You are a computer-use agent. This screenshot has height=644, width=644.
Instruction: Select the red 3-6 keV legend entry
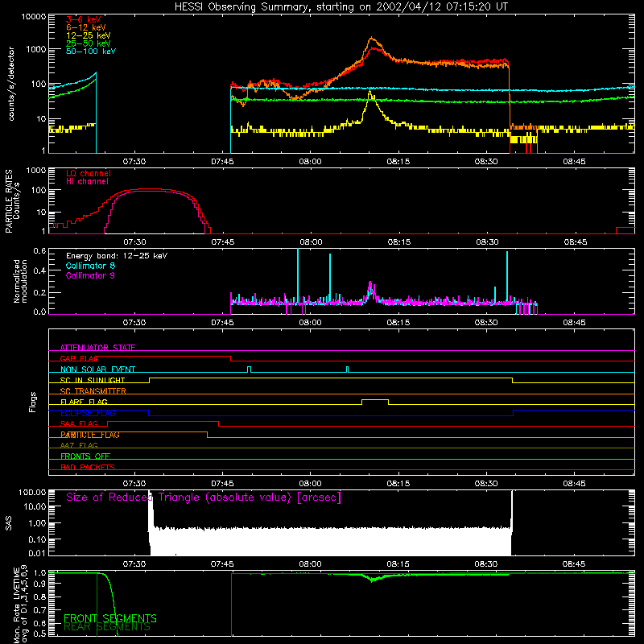coord(84,19)
